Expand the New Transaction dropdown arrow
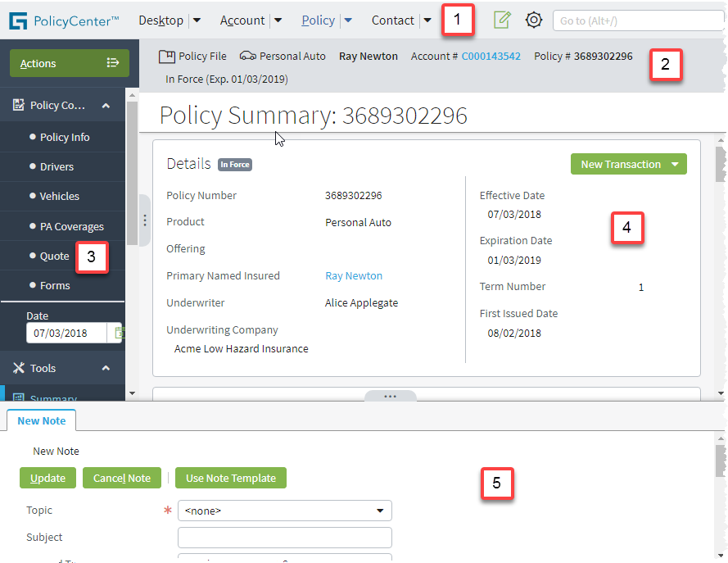The width and height of the screenshot is (728, 563). [675, 165]
